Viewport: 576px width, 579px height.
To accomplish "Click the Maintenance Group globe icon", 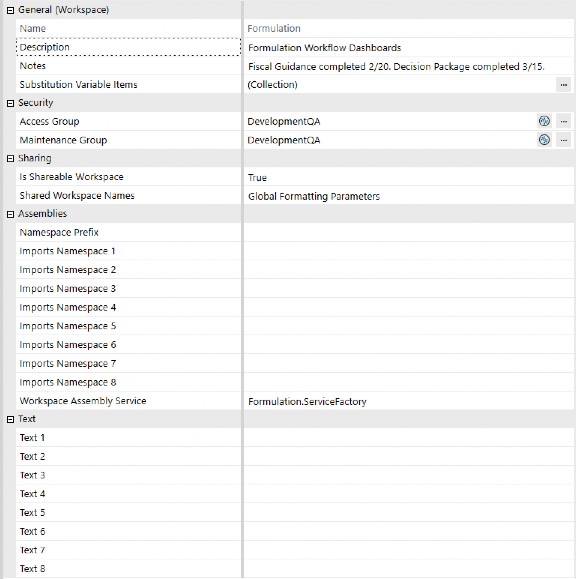I will coord(544,140).
